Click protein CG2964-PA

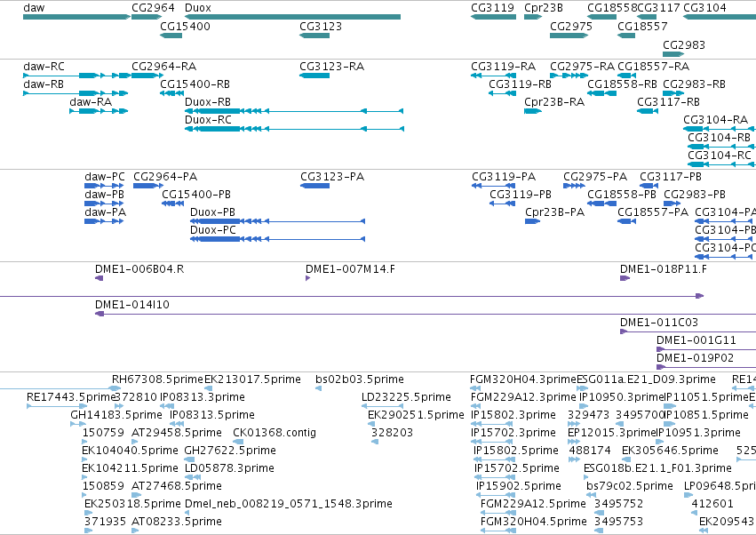pos(148,186)
